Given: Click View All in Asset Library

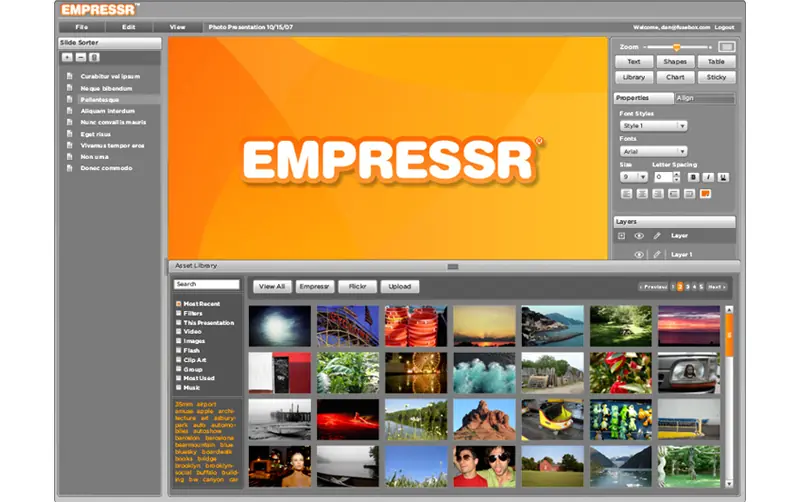Looking at the screenshot, I should tap(272, 287).
